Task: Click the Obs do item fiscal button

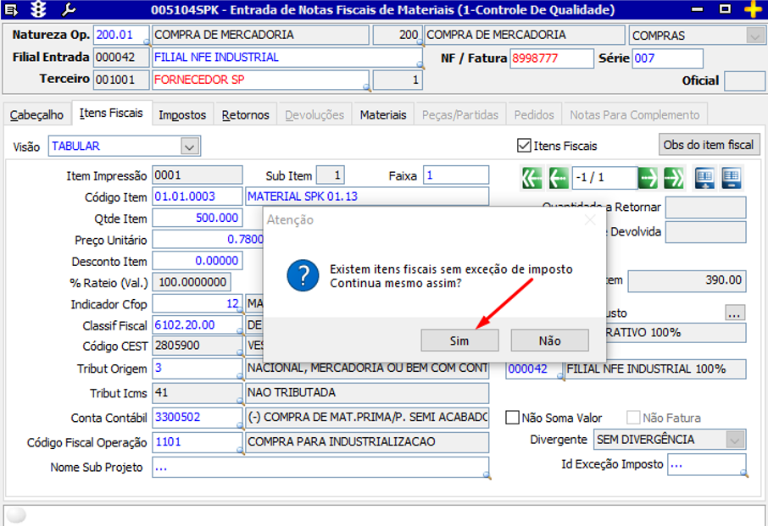Action: pyautogui.click(x=709, y=145)
